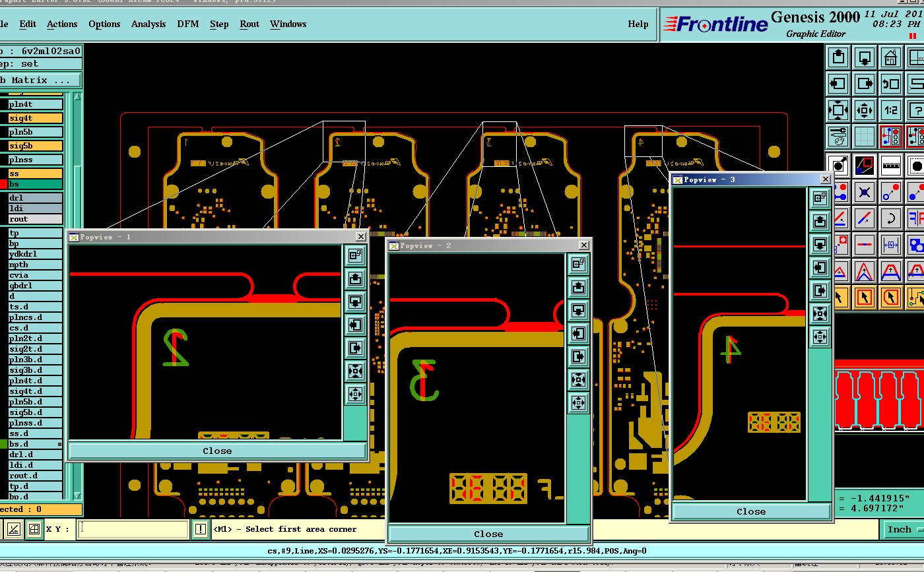Click the horizontal dimension measure tool
This screenshot has width=924, height=572.
pyautogui.click(x=891, y=245)
